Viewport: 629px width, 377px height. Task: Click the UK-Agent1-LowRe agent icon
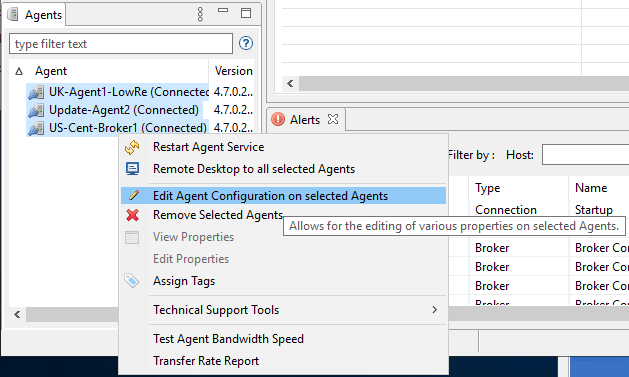pyautogui.click(x=36, y=92)
